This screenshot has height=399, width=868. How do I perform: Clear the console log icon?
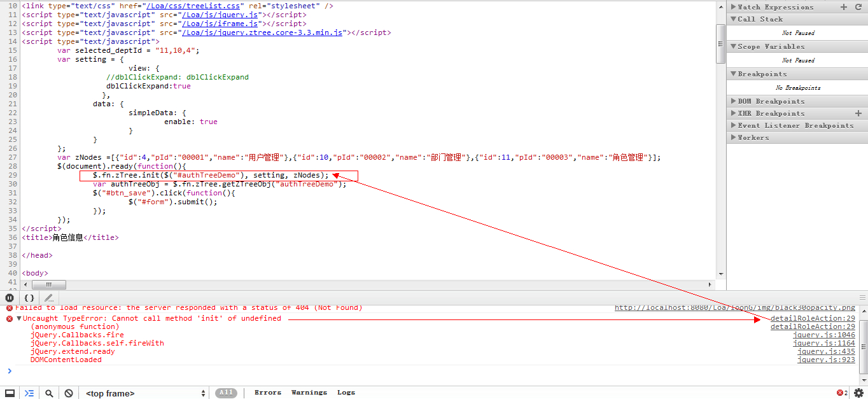(x=68, y=393)
